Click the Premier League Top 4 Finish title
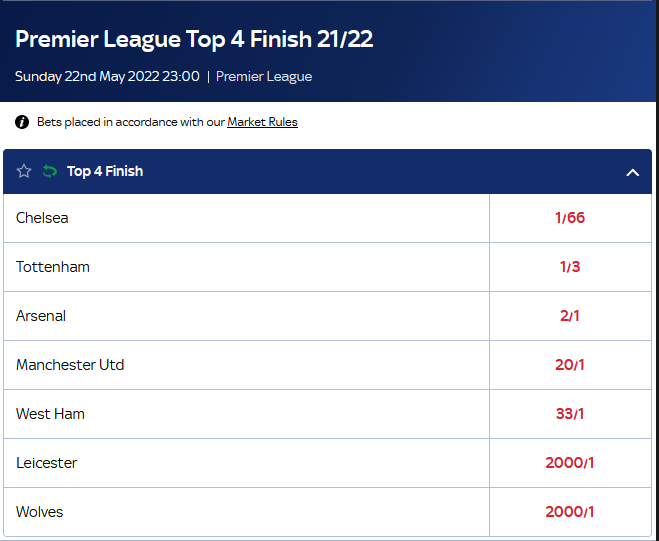The height and width of the screenshot is (541, 659). coord(194,40)
